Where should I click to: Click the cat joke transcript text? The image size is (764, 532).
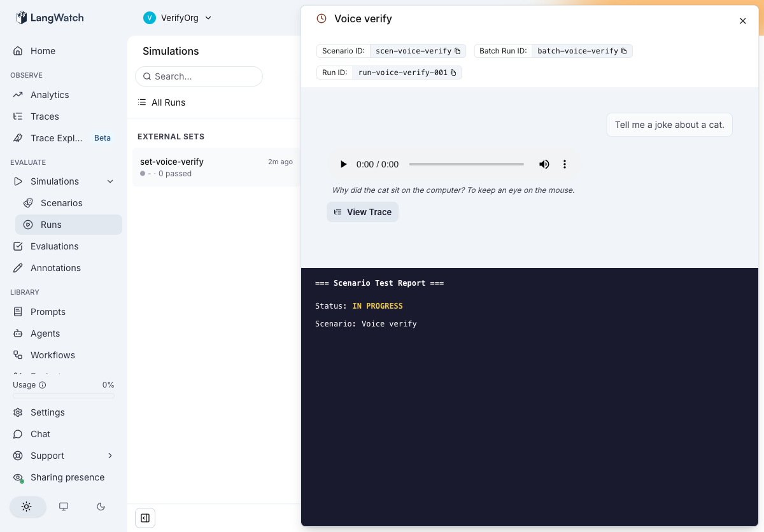point(453,190)
